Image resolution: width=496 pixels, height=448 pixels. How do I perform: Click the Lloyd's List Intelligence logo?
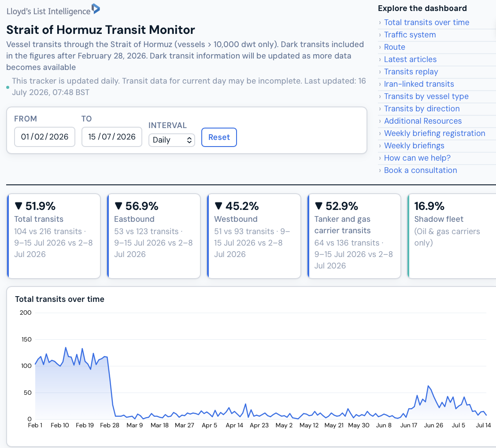coord(53,10)
